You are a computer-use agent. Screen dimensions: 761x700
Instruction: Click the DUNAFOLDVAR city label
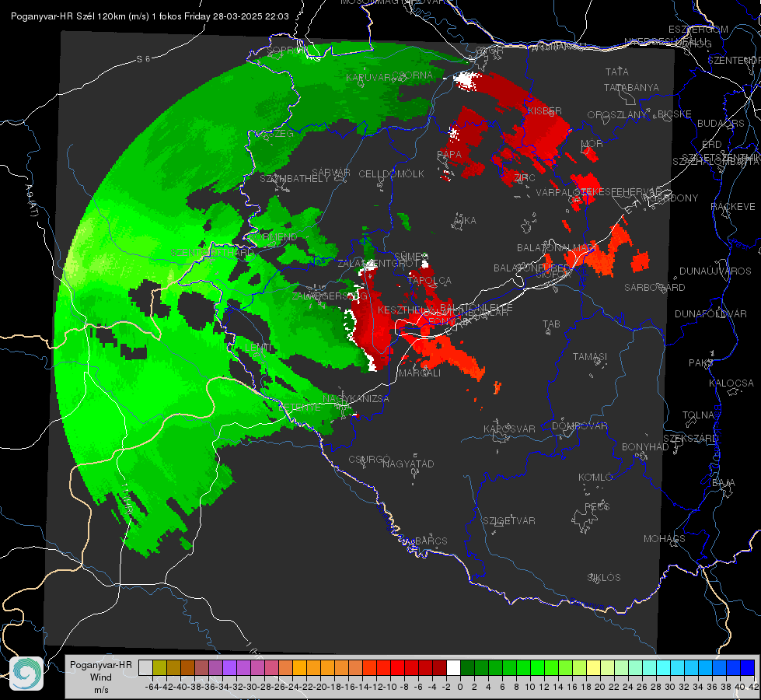pyautogui.click(x=710, y=313)
